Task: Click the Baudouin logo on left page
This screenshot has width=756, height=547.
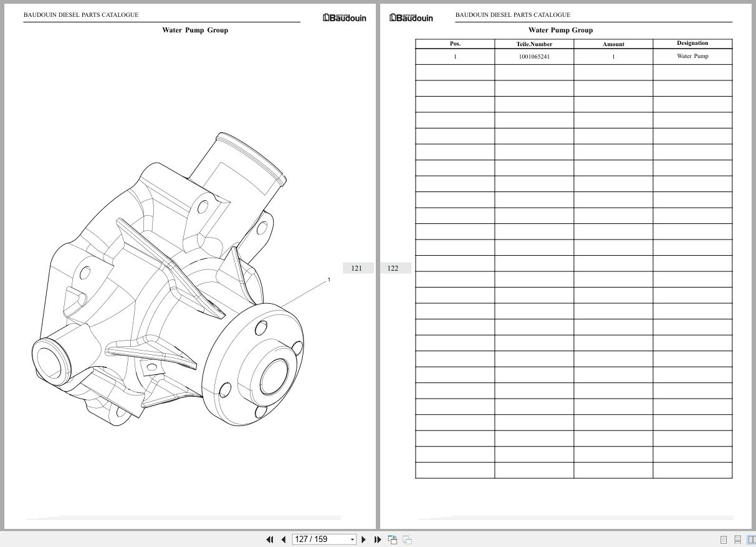Action: pyautogui.click(x=344, y=17)
